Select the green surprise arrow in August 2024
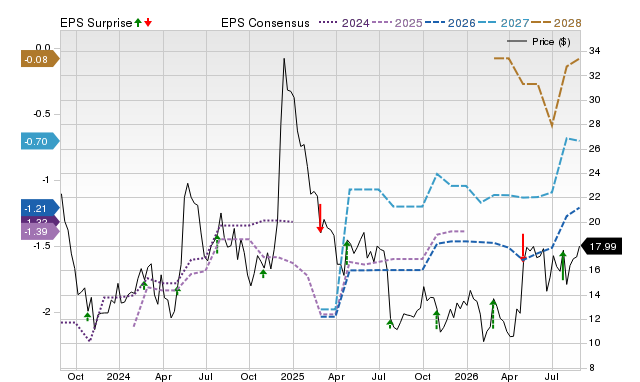This screenshot has height=382, width=640. point(217,244)
